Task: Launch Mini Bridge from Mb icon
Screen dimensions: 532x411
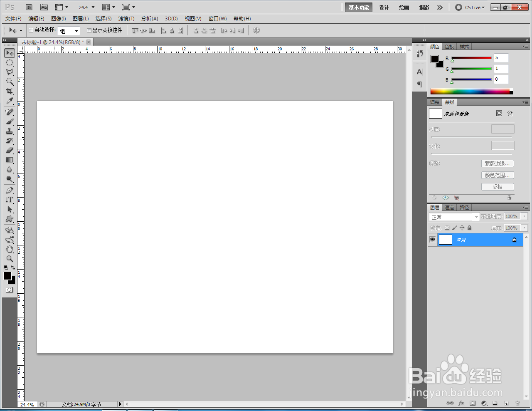Action: pos(44,7)
